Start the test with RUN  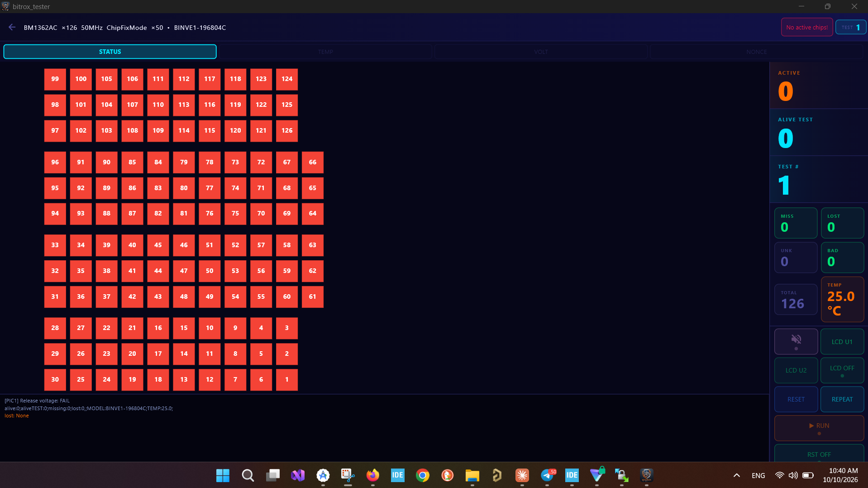click(819, 428)
